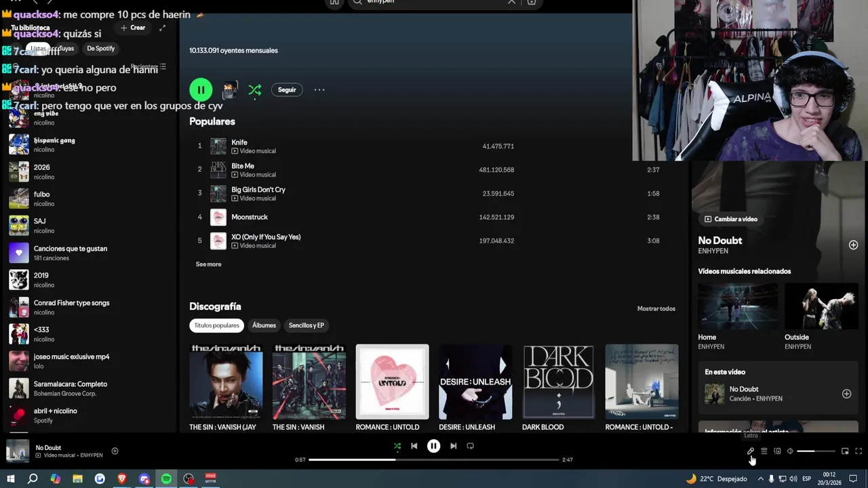Click the green pause button under ENHYPEN
The height and width of the screenshot is (488, 868).
[201, 89]
